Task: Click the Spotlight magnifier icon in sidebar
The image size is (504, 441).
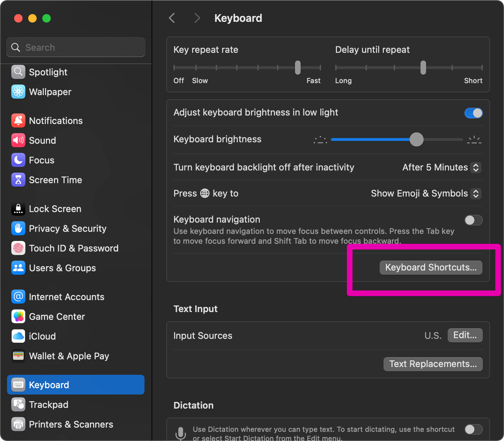Action: [x=18, y=72]
